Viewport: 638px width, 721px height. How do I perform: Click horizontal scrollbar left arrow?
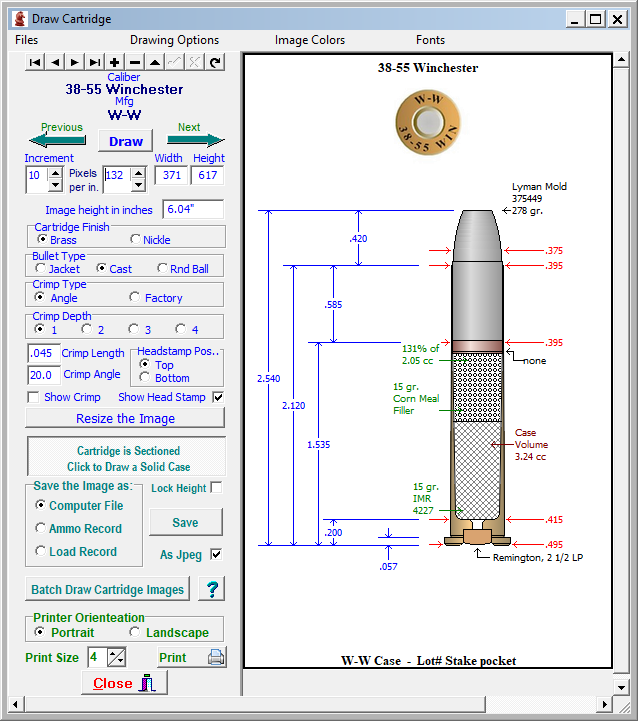[x=15, y=704]
